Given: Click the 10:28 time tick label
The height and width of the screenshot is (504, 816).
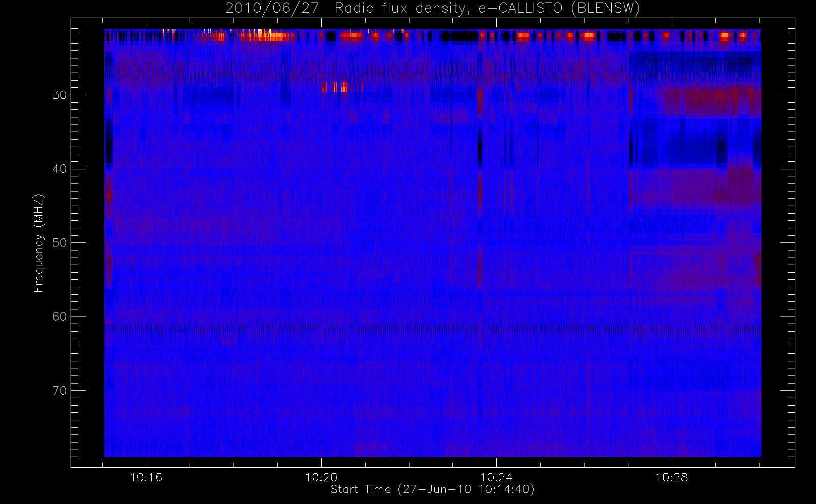Looking at the screenshot, I should tap(672, 477).
